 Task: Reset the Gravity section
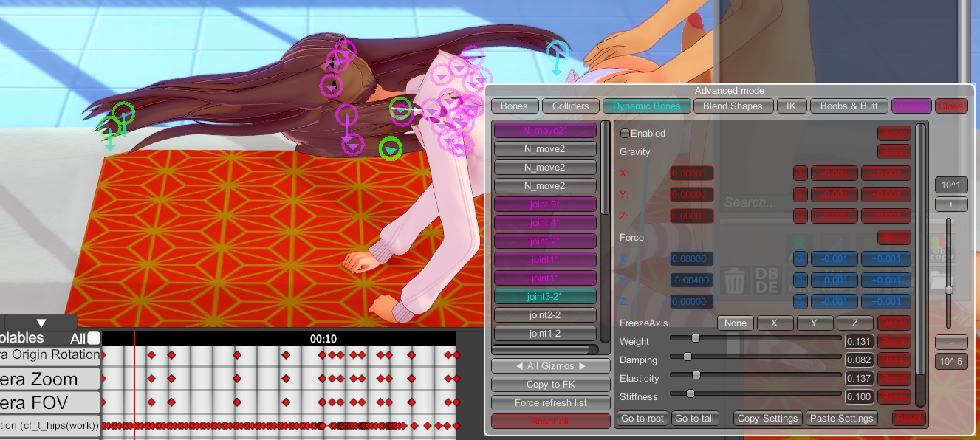click(894, 151)
